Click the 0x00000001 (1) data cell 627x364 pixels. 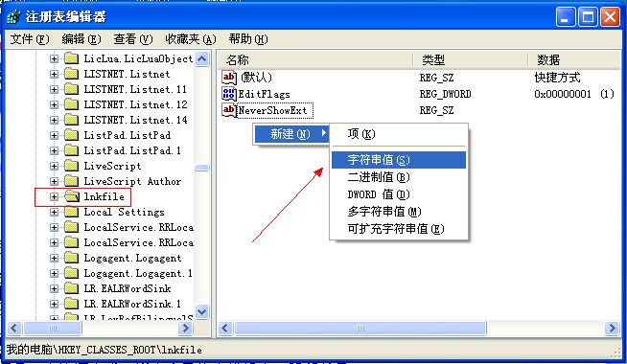574,94
